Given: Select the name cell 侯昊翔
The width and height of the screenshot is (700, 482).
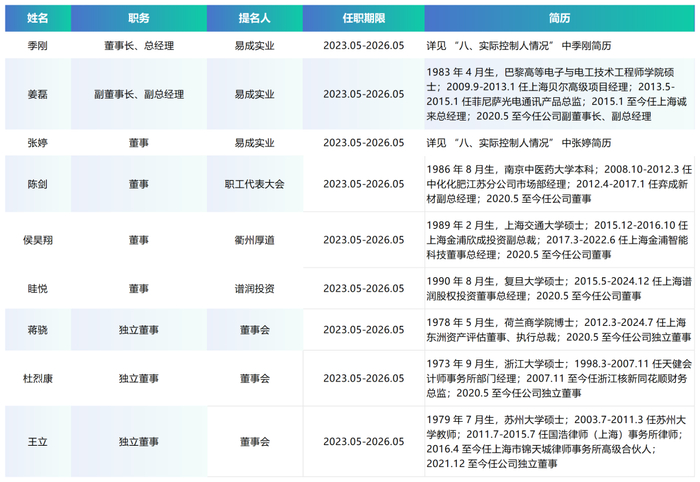Looking at the screenshot, I should pos(38,240).
